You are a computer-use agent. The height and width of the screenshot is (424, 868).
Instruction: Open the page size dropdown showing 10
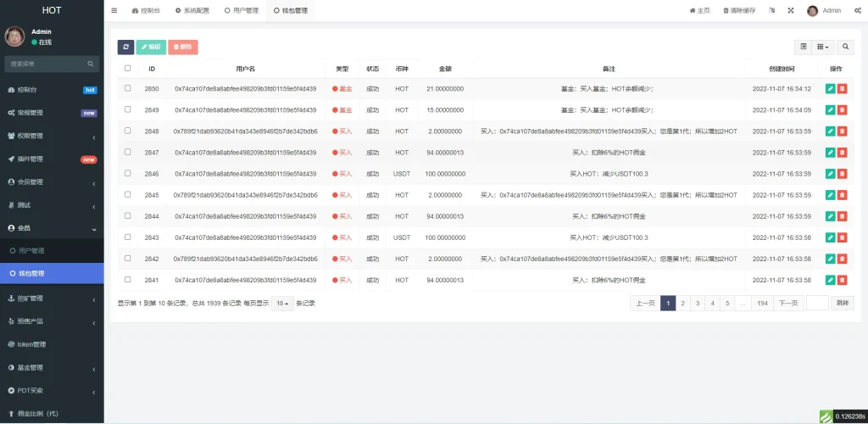point(282,304)
